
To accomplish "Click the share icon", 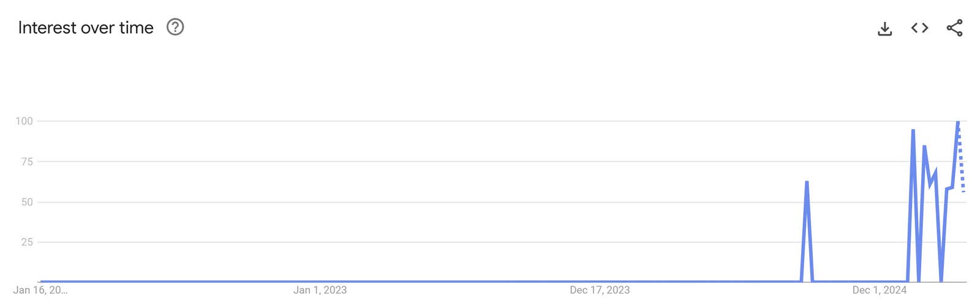I will (954, 28).
